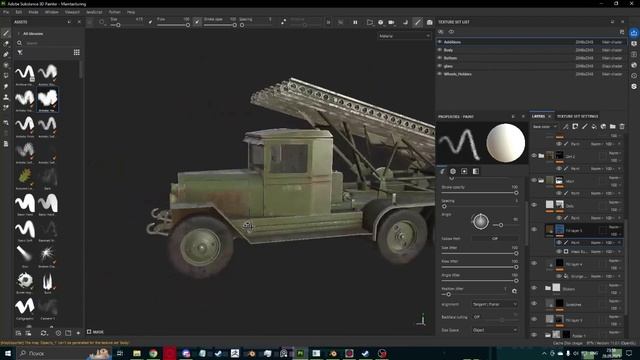
Task: Toggle visibility of glass texture set
Action: pos(440,66)
